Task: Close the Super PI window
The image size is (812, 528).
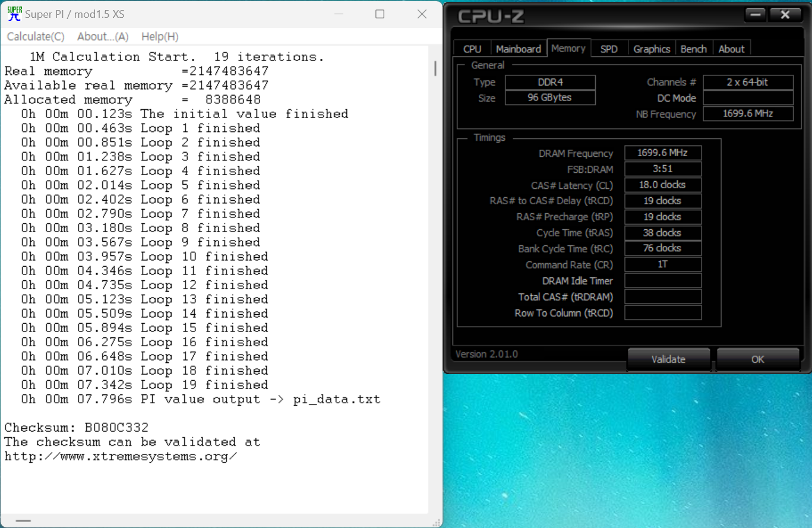Action: tap(422, 14)
